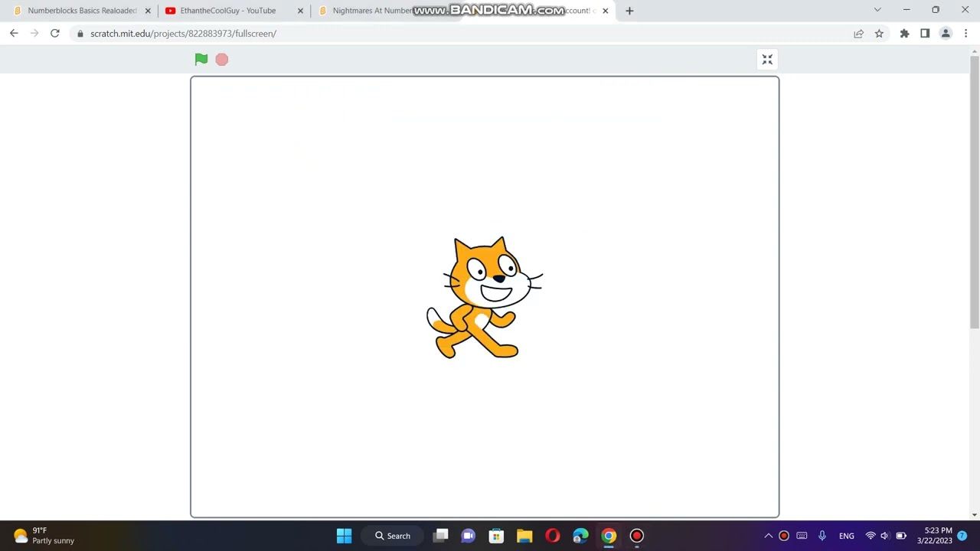The height and width of the screenshot is (551, 980).
Task: Close the EthantheCoolGuy YouTube tab
Action: point(300,11)
